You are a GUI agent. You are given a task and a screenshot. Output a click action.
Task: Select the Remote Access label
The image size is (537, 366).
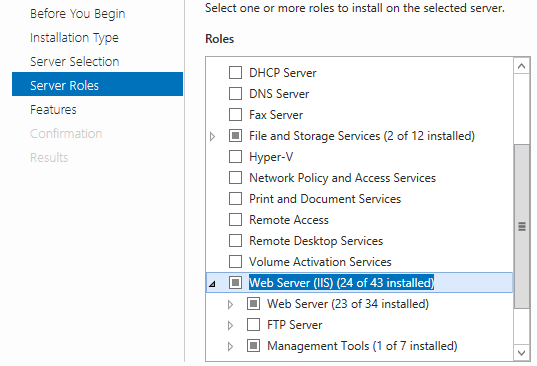tap(289, 220)
